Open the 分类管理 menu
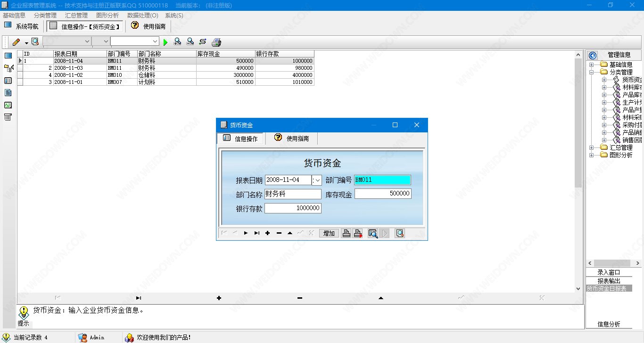This screenshot has width=644, height=343. point(45,16)
